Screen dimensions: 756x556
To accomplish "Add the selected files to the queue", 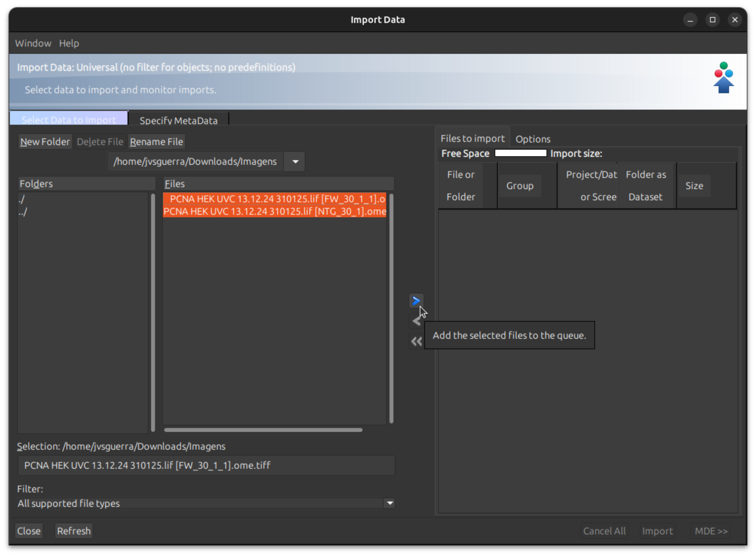I will coord(416,301).
